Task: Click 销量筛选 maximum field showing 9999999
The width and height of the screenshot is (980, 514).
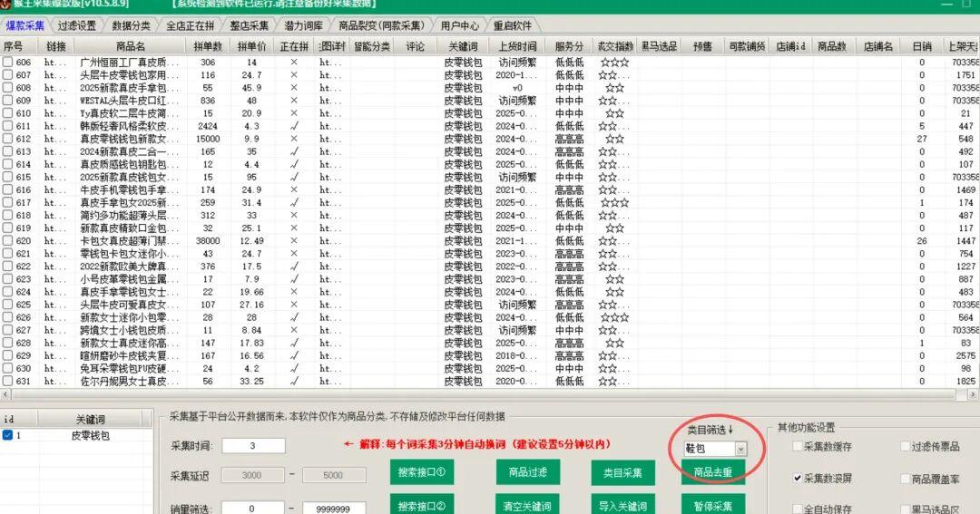Action: pos(333,509)
